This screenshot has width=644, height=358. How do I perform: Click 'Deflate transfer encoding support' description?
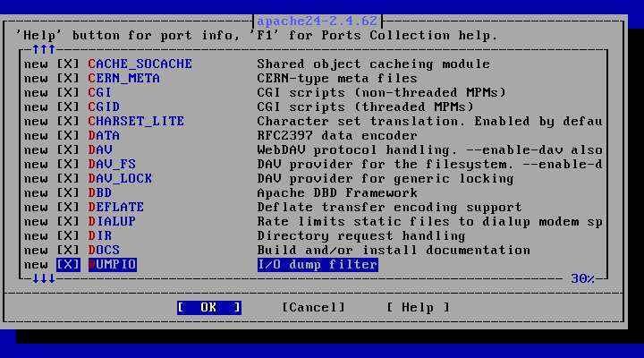tap(389, 207)
